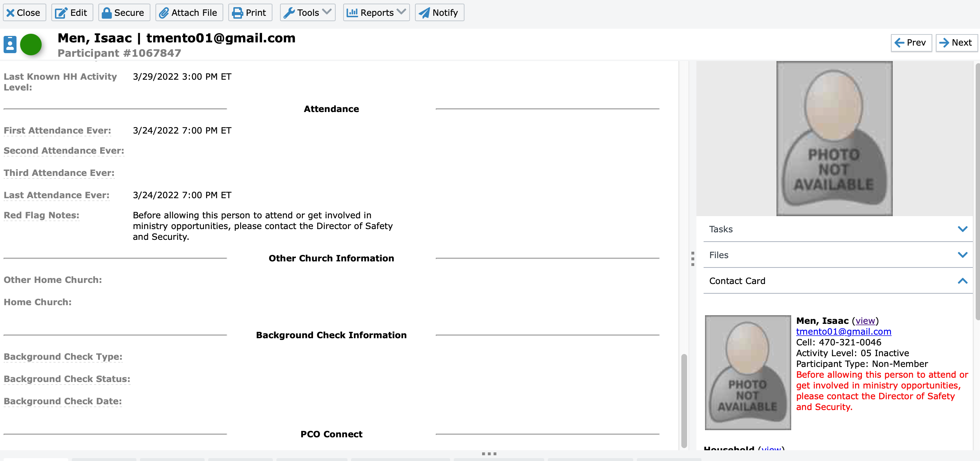Click the Tools dropdown icon
The image size is (980, 461).
[x=327, y=12]
